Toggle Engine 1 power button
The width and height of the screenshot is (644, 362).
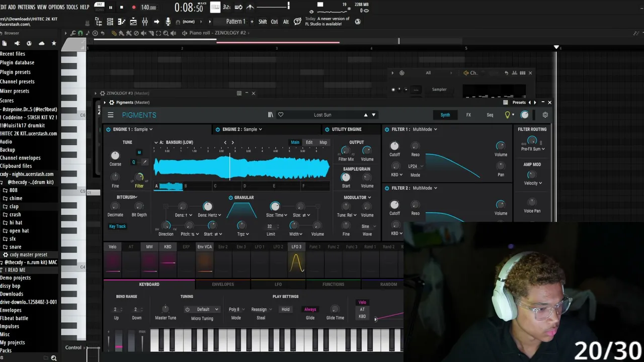(108, 130)
